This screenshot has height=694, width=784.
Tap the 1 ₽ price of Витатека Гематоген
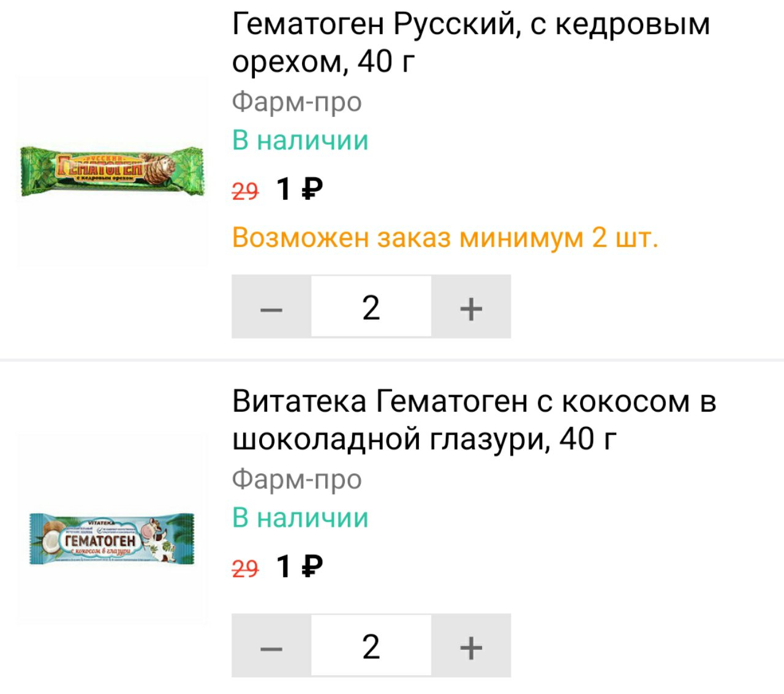coord(299,567)
